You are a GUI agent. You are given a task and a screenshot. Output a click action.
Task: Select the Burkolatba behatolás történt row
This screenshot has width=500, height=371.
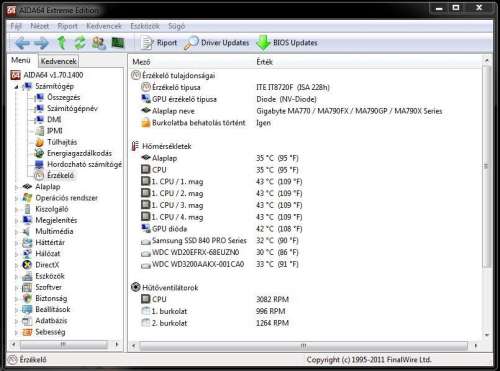pos(206,123)
